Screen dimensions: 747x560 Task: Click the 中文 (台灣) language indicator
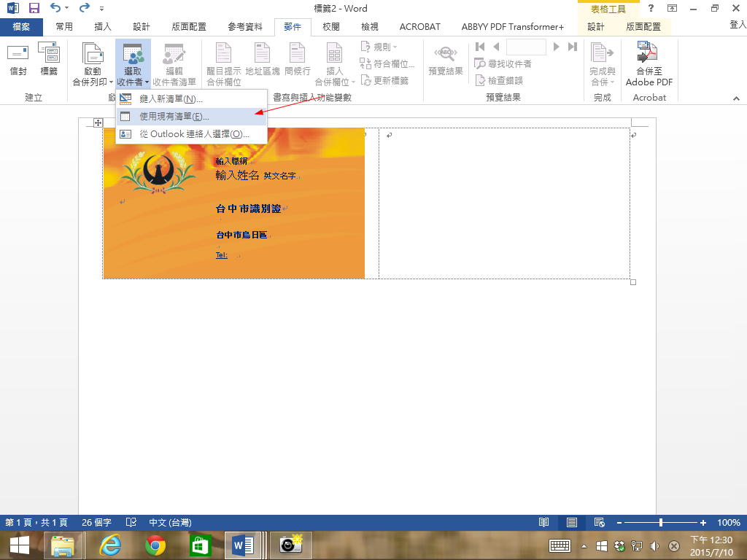[170, 522]
